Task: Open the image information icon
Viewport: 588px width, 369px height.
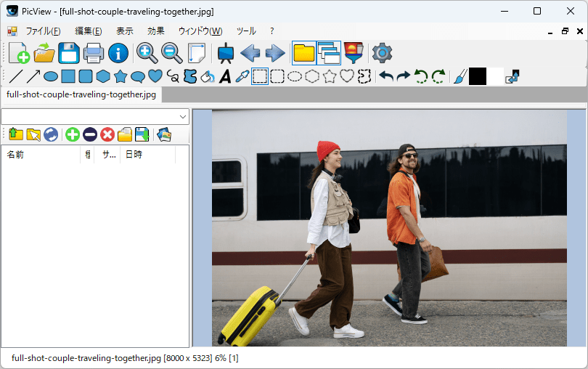Action: point(118,53)
